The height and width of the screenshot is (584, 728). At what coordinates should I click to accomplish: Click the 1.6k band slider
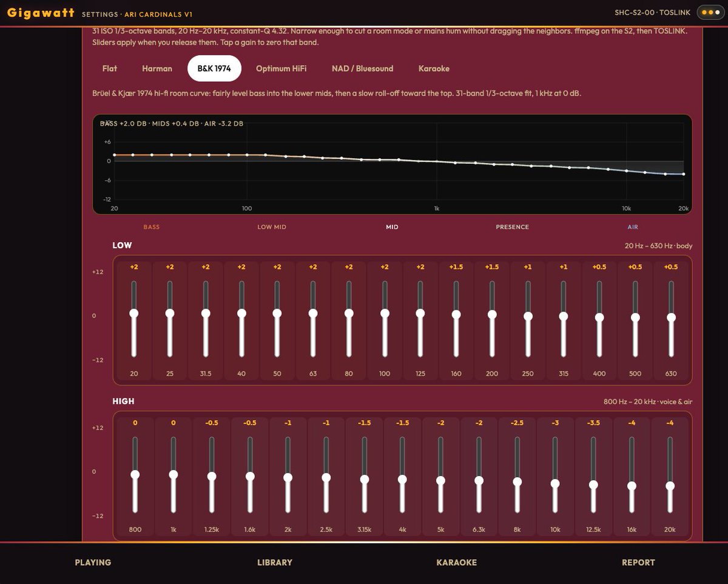tap(250, 475)
